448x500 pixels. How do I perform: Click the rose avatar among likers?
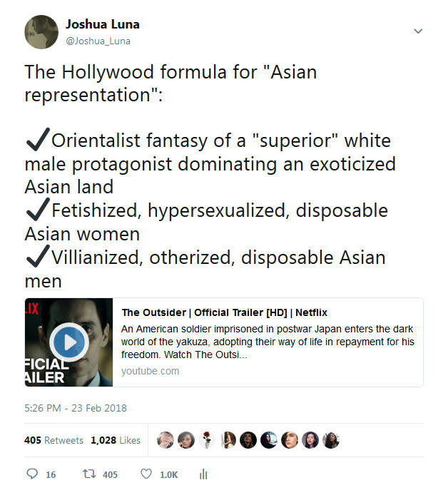coord(207,440)
